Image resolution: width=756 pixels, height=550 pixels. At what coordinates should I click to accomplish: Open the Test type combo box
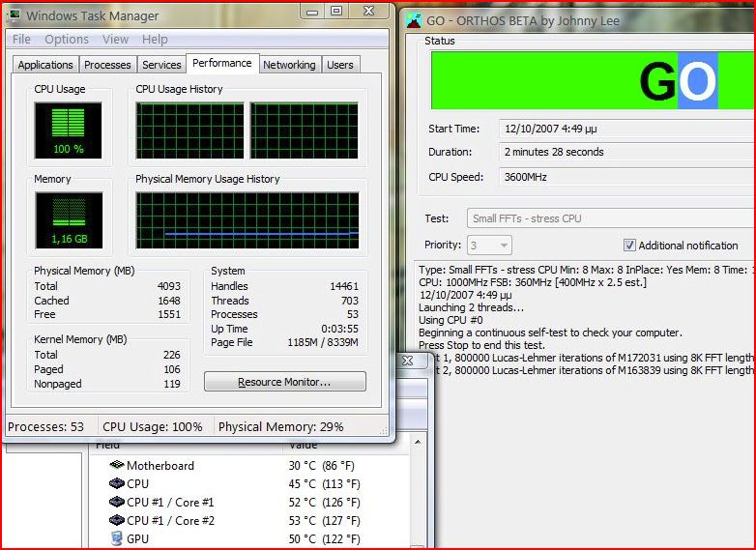(611, 218)
